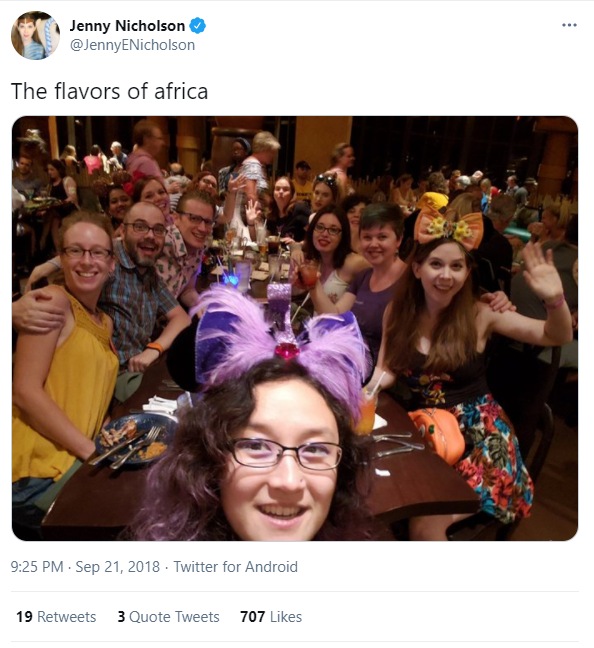The height and width of the screenshot is (648, 594).
Task: Click the number 707 before Likes
Action: [253, 617]
